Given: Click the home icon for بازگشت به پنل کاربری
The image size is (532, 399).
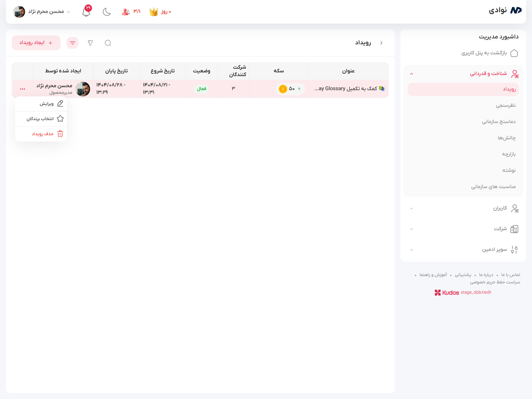Looking at the screenshot, I should [514, 53].
